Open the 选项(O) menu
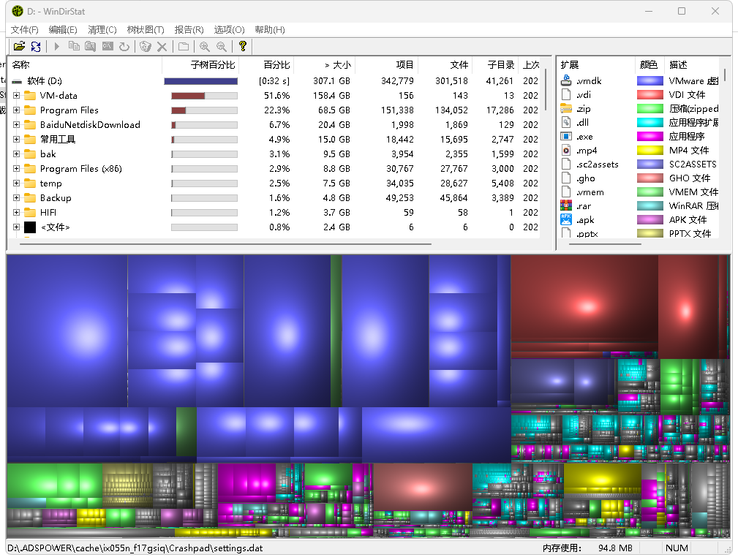The width and height of the screenshot is (738, 560). (x=229, y=30)
